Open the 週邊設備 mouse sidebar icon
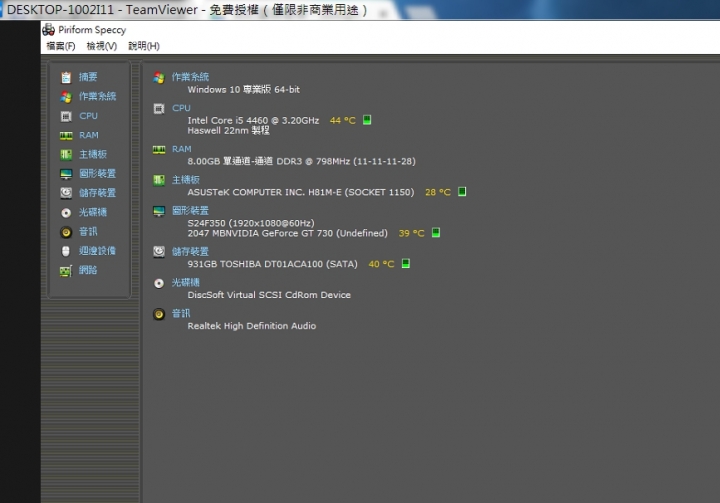 pyautogui.click(x=66, y=251)
